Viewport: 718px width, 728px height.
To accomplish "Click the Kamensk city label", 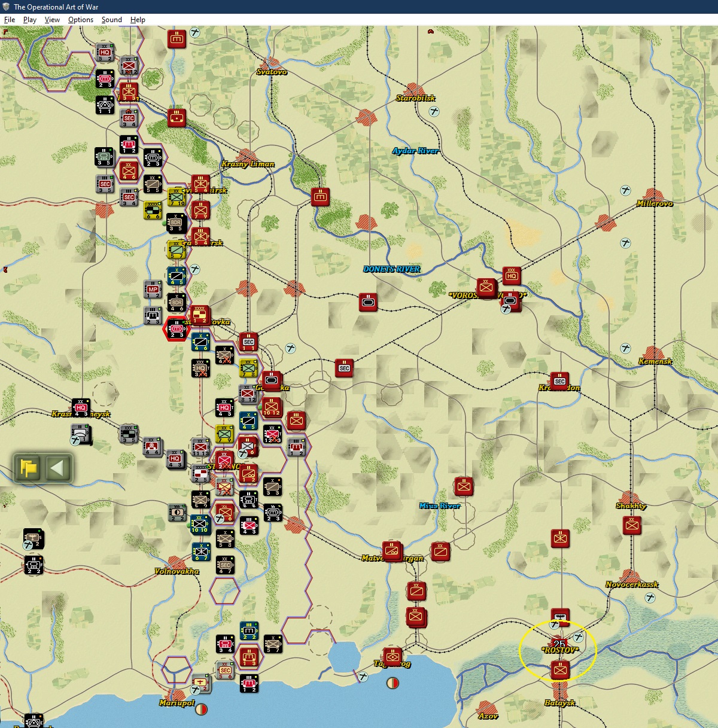I will point(655,361).
